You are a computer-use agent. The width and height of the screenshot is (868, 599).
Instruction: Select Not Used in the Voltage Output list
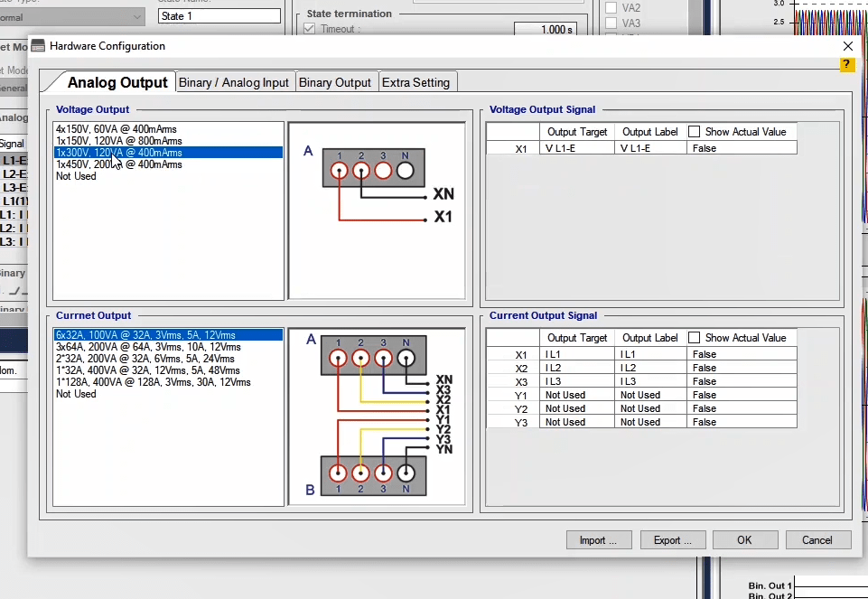(x=169, y=176)
